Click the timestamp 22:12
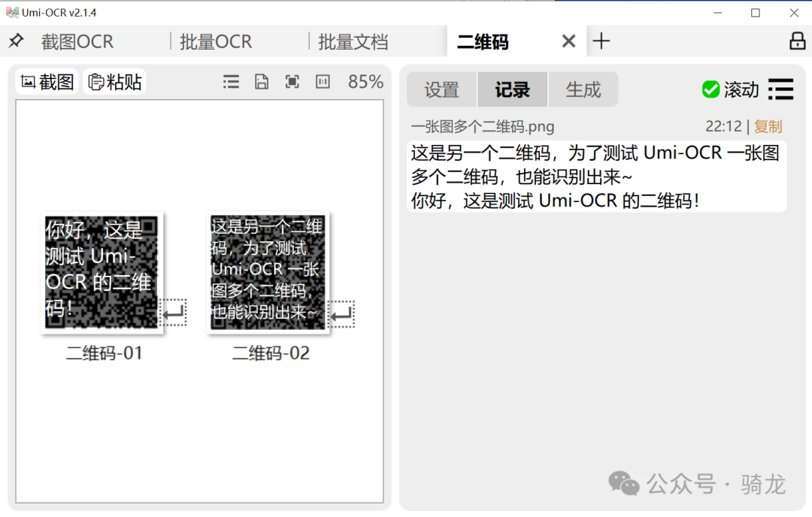The height and width of the screenshot is (517, 812). click(723, 126)
